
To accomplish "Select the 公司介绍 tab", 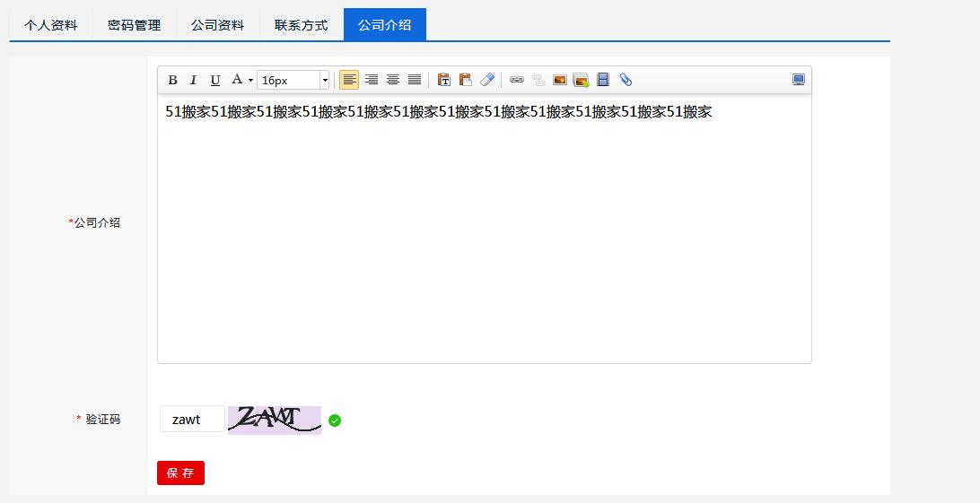I will pyautogui.click(x=385, y=25).
